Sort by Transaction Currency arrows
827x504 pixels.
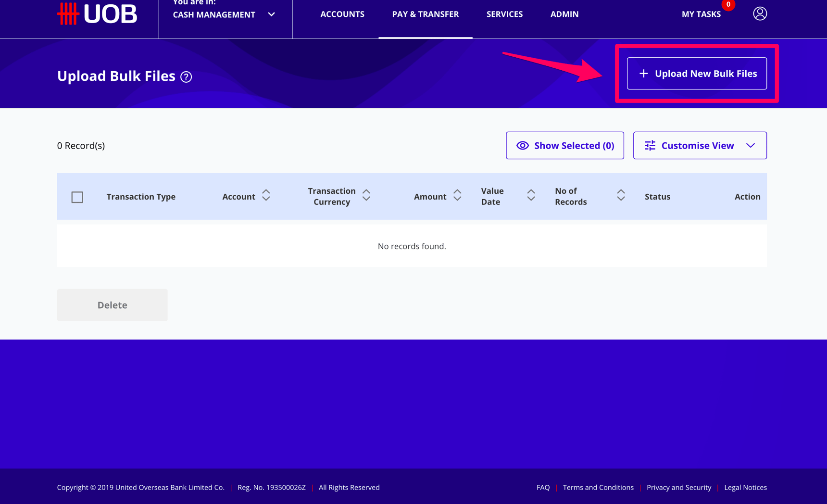tap(366, 195)
